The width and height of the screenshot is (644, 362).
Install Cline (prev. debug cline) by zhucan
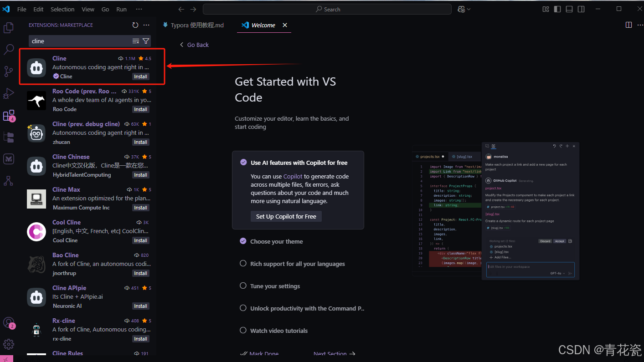pyautogui.click(x=141, y=142)
